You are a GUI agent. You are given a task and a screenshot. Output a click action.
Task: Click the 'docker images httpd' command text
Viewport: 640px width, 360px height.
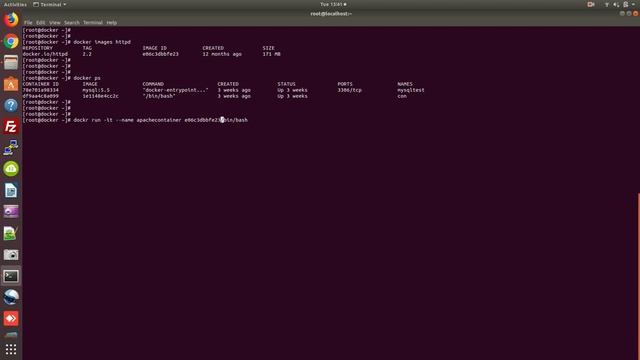point(102,42)
